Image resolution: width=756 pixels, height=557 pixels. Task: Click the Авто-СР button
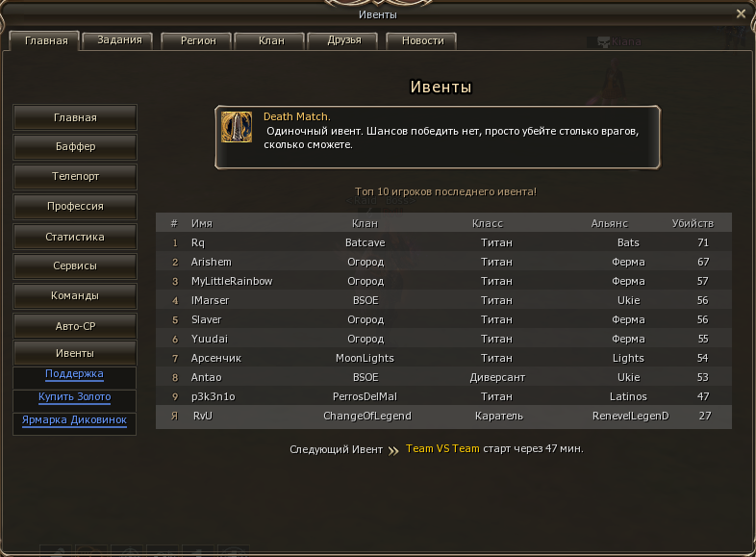tap(75, 326)
